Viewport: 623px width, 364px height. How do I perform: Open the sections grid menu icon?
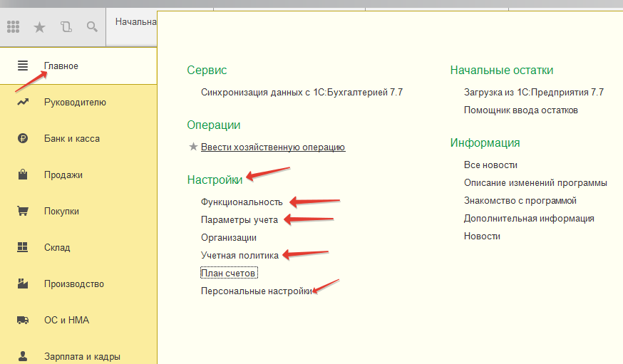pyautogui.click(x=13, y=27)
